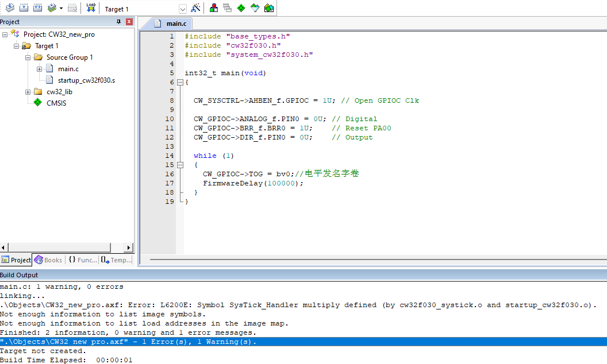Click '#include "cw32f030.h"' on line 2
The width and height of the screenshot is (607, 364).
coord(233,46)
